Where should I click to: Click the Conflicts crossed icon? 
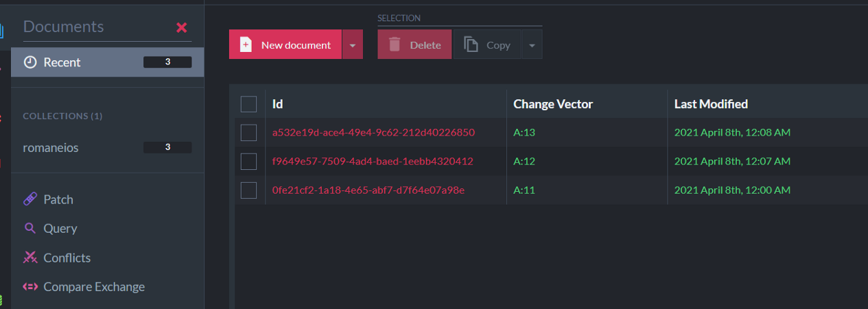point(30,258)
